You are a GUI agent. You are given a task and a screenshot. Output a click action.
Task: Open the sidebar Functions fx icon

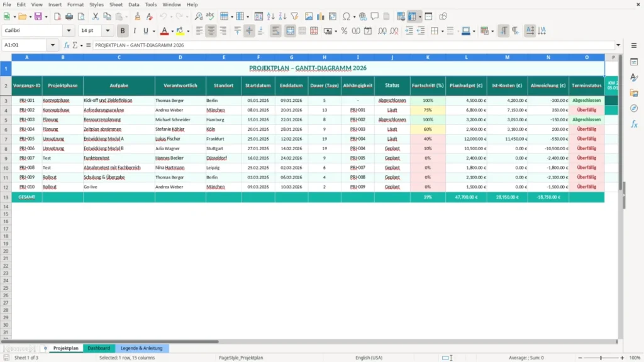tap(634, 124)
